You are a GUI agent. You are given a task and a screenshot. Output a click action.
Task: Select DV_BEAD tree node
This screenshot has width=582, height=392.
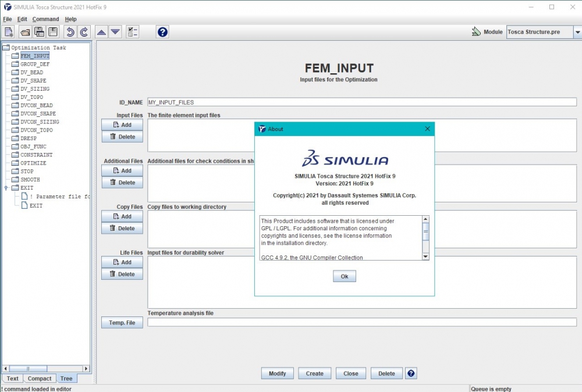[x=32, y=72]
